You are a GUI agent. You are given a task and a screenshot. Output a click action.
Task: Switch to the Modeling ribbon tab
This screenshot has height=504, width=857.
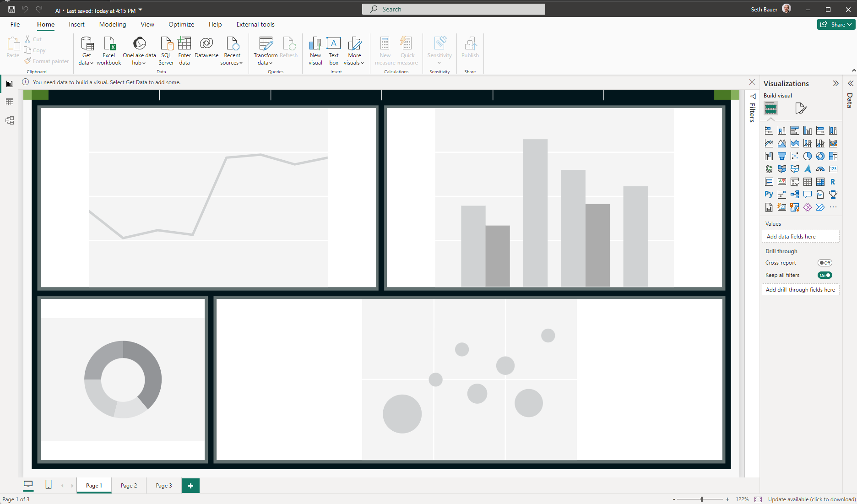pos(112,24)
